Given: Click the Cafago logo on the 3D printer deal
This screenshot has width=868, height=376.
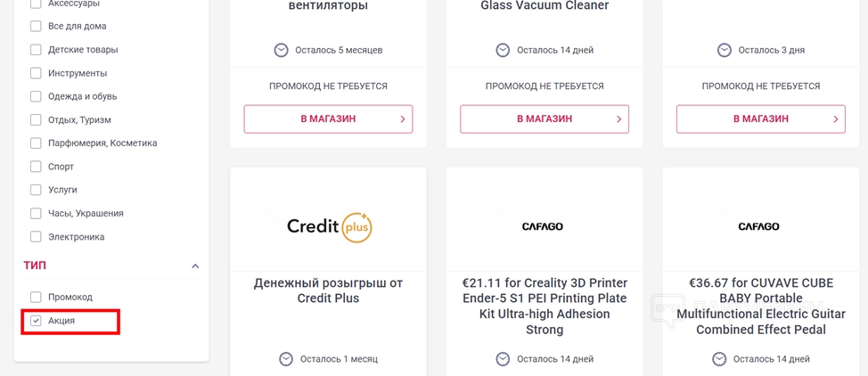Looking at the screenshot, I should tap(543, 226).
